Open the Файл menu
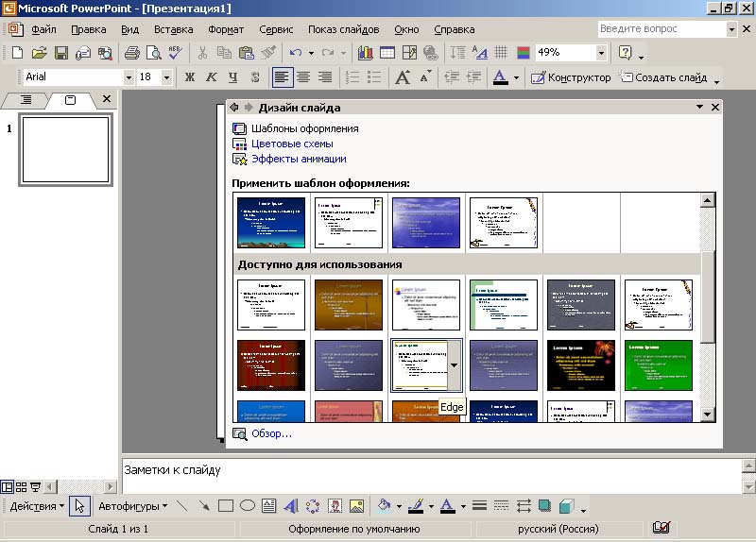 (43, 29)
